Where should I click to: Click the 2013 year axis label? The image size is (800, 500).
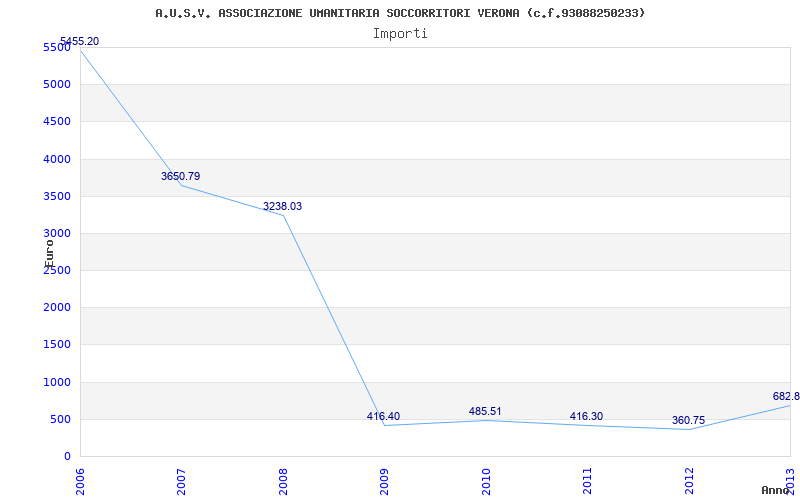tap(790, 482)
